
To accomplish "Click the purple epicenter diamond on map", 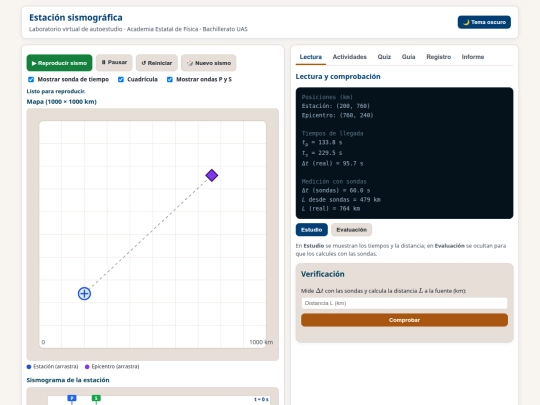I will click(212, 175).
